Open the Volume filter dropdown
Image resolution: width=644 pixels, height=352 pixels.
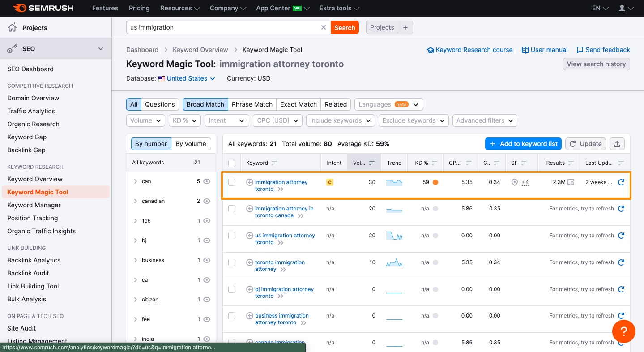(x=146, y=120)
